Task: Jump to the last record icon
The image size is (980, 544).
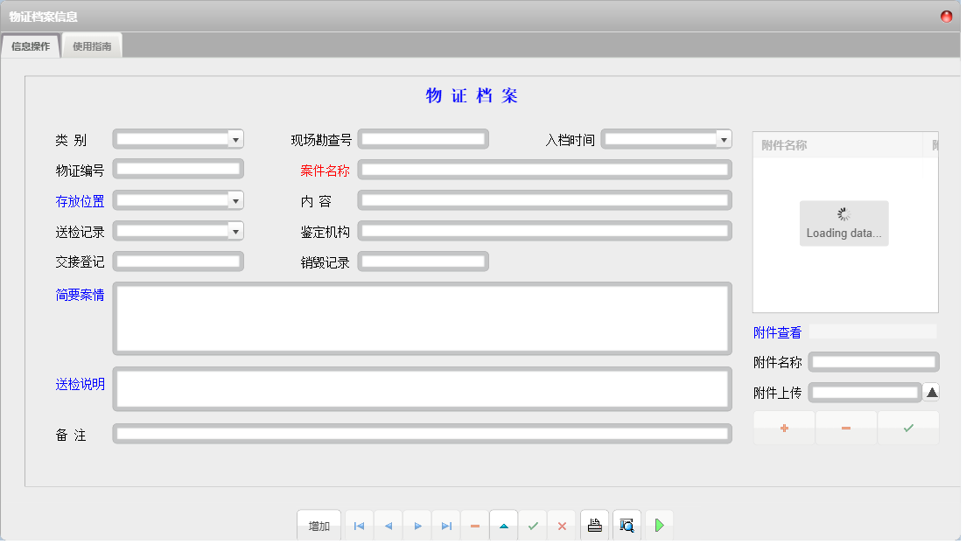Action: (x=447, y=525)
